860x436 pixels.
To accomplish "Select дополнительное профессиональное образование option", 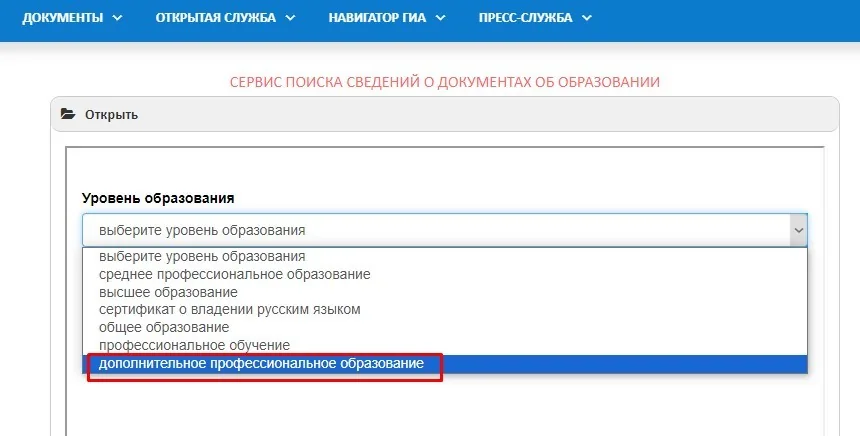I will tap(445, 364).
